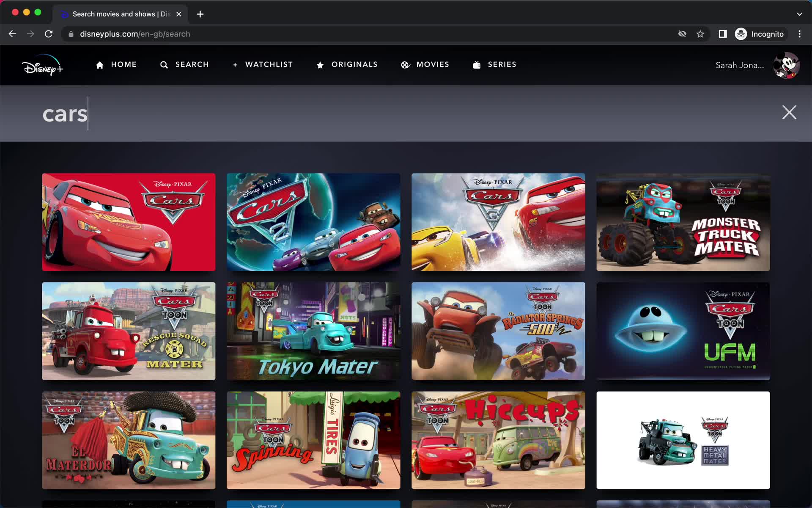The height and width of the screenshot is (508, 812).
Task: Open the El Materdor thumbnail
Action: 129,440
